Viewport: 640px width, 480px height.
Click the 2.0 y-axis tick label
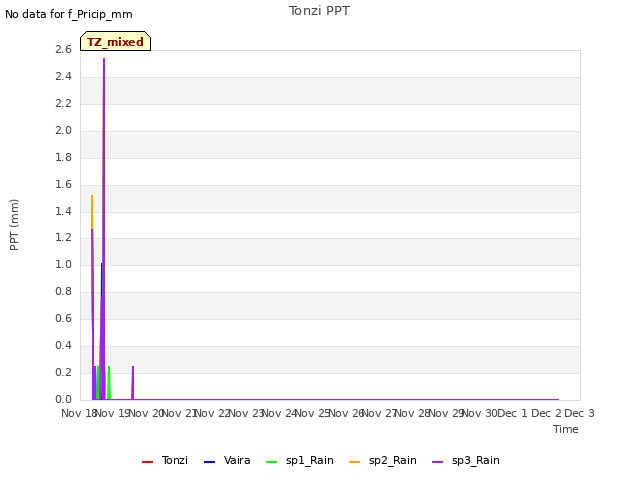pyautogui.click(x=63, y=130)
